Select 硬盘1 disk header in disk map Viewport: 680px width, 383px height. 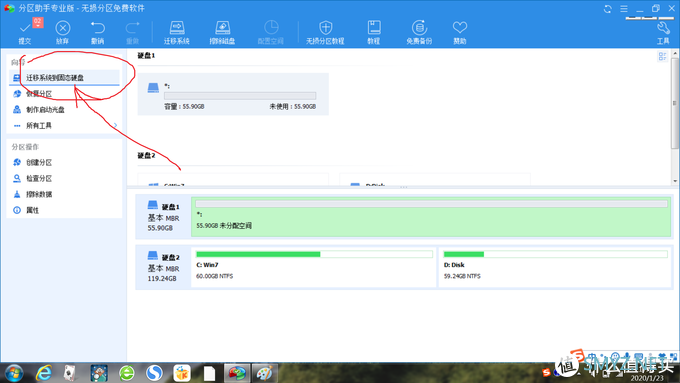tap(163, 216)
